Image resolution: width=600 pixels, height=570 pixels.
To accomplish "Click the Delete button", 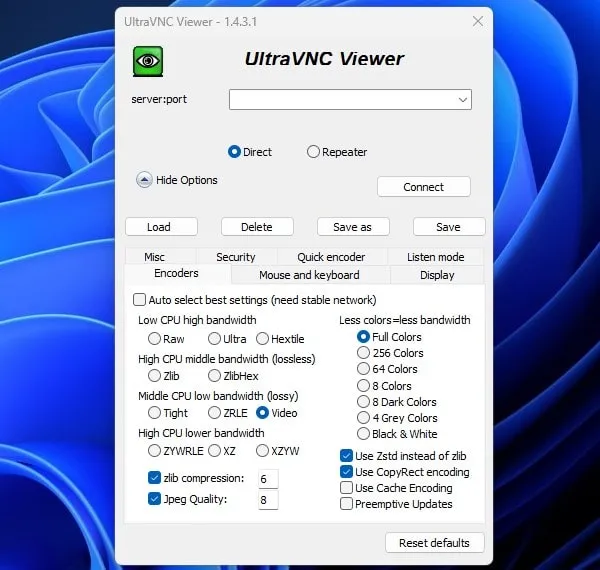I will coord(257,227).
